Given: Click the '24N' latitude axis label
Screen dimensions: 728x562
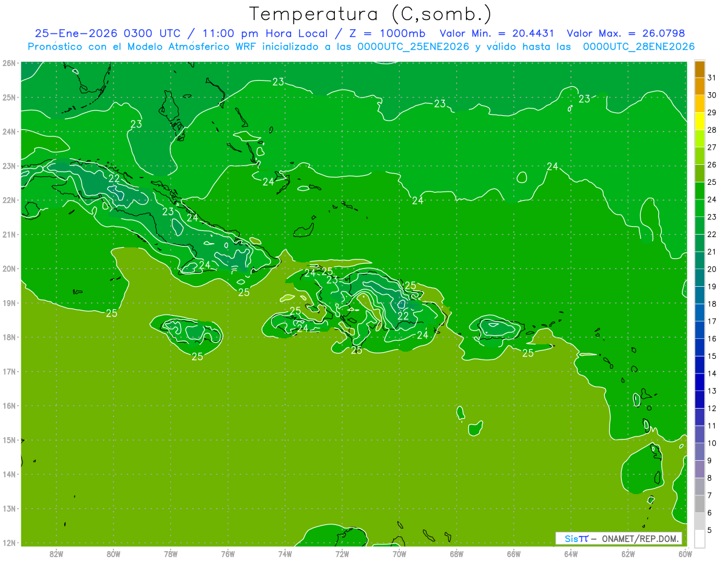Looking at the screenshot, I should (x=9, y=132).
